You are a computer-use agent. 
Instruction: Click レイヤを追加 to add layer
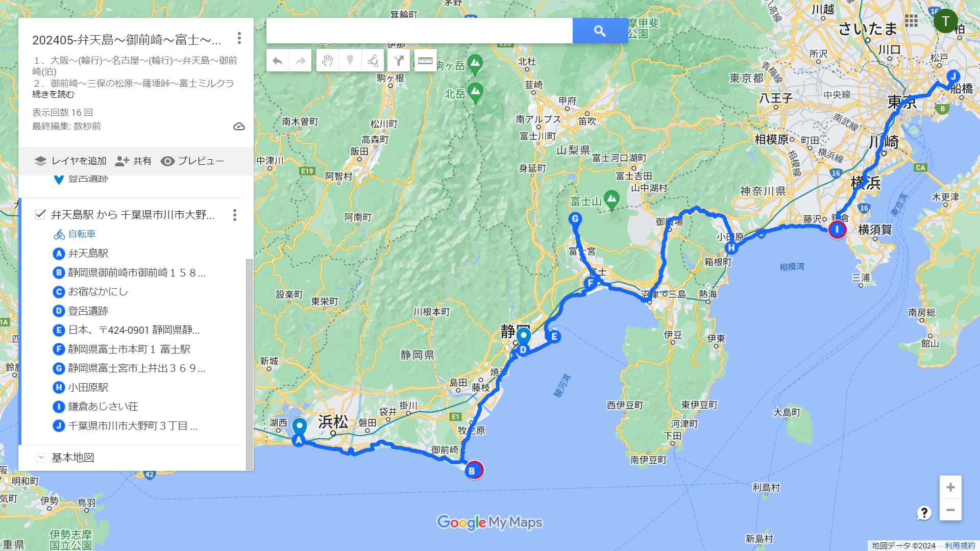70,161
